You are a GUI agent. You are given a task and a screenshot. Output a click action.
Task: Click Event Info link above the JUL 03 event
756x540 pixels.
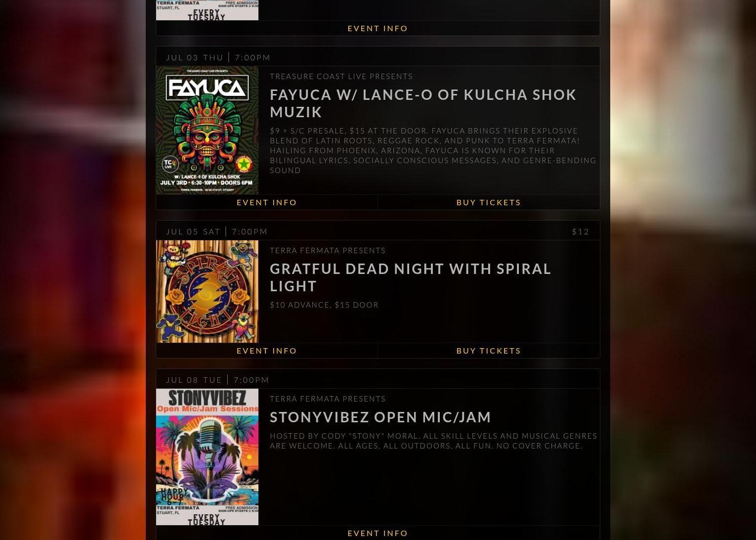coord(378,28)
